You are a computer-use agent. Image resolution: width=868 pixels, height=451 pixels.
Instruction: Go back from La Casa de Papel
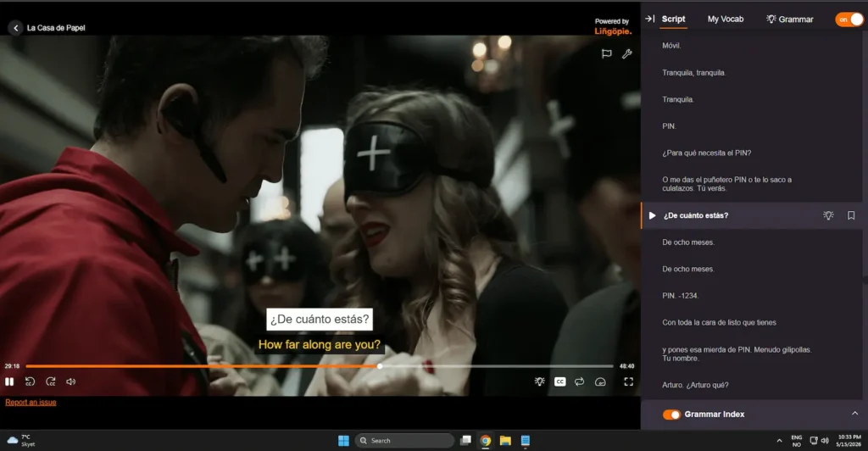coord(15,28)
